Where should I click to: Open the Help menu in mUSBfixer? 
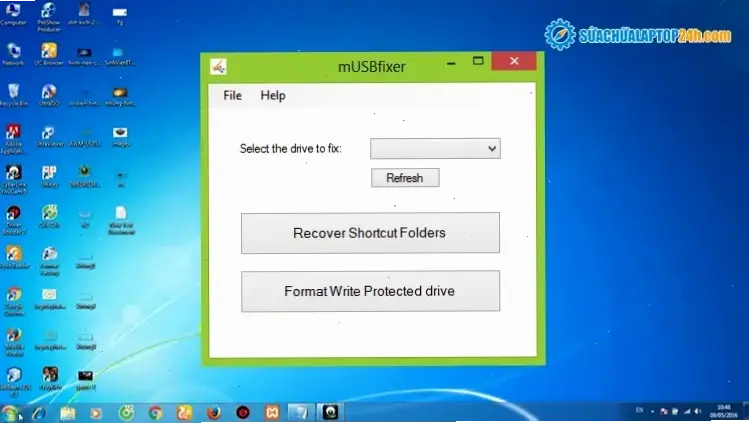coord(273,95)
